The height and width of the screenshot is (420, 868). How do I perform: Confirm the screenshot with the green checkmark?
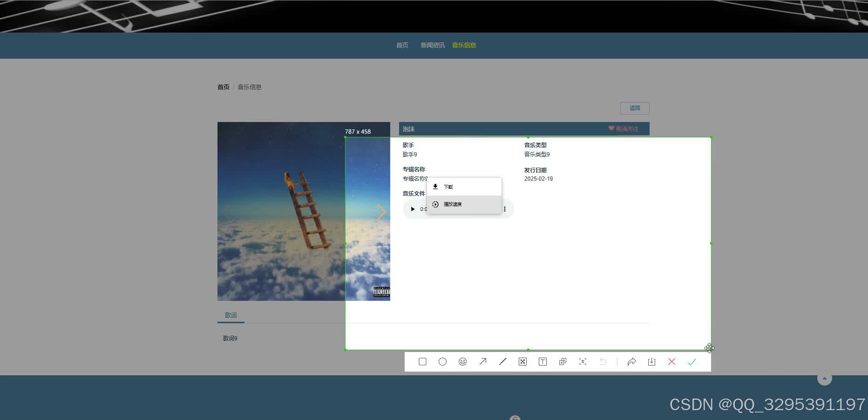pos(692,362)
